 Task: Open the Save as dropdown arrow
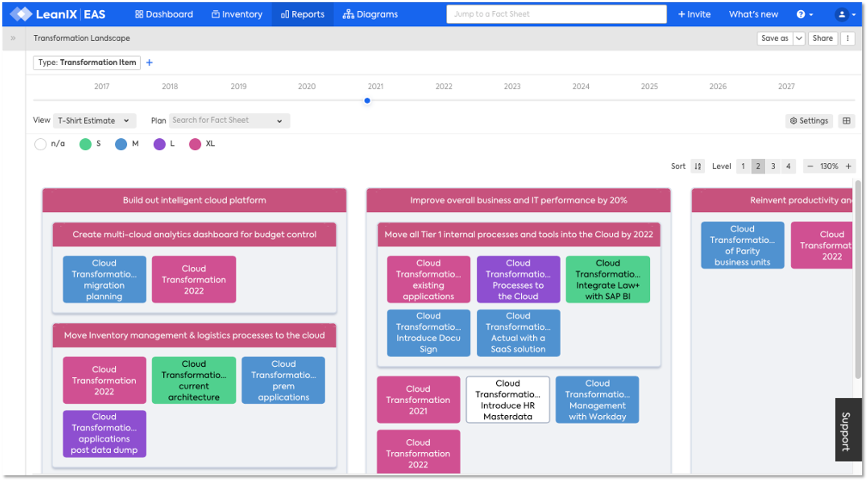pyautogui.click(x=799, y=38)
